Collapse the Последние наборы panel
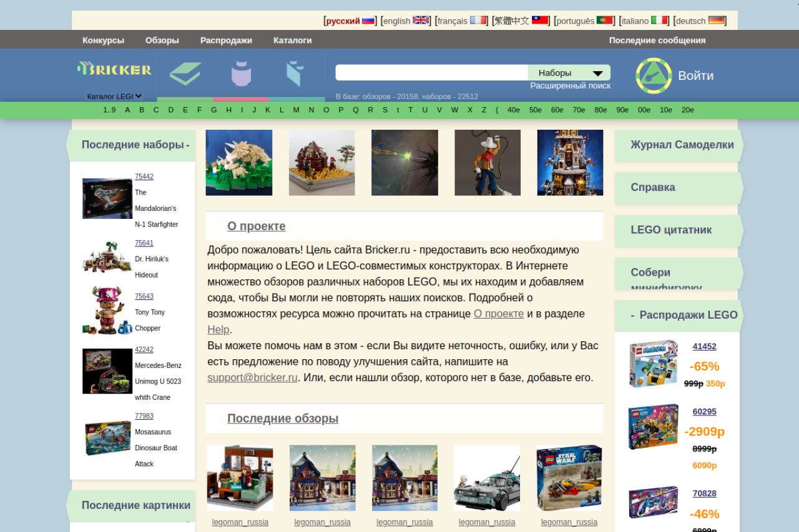This screenshot has width=799, height=532. tap(187, 145)
